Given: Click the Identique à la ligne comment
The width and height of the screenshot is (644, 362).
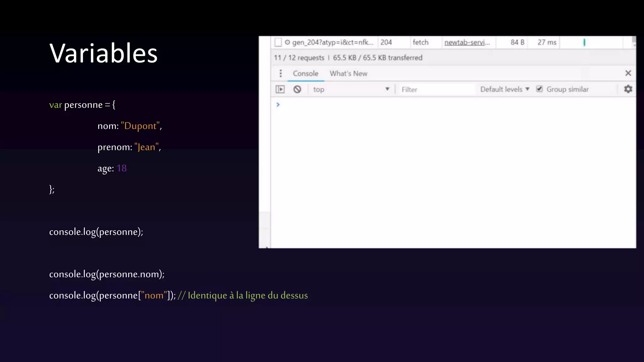Looking at the screenshot, I should point(243,295).
